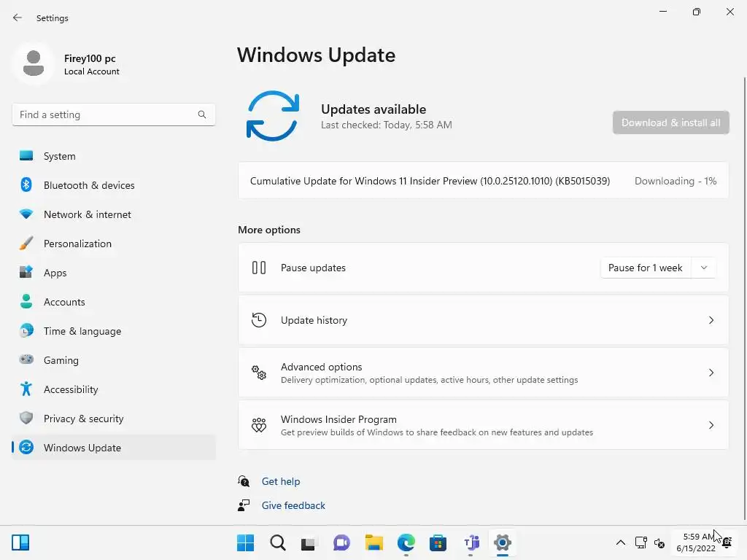Click the Bluetooth icon in sidebar
Image resolution: width=747 pixels, height=560 pixels.
(x=26, y=184)
